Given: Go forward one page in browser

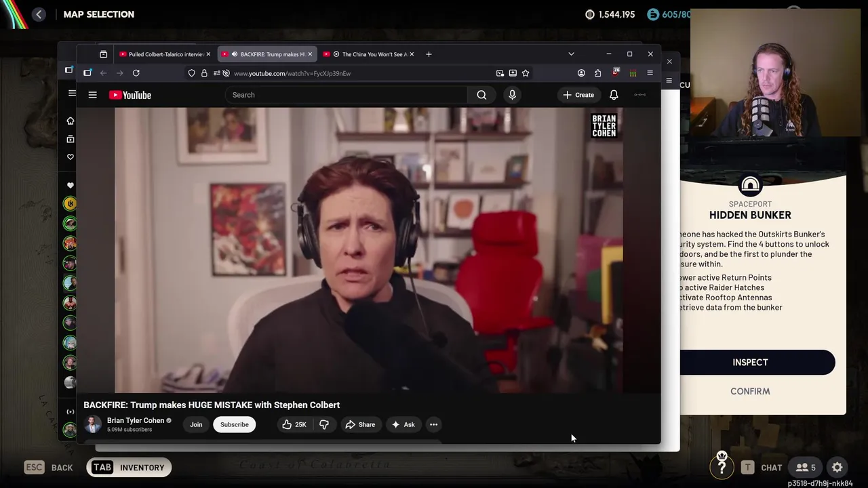Looking at the screenshot, I should tap(119, 73).
